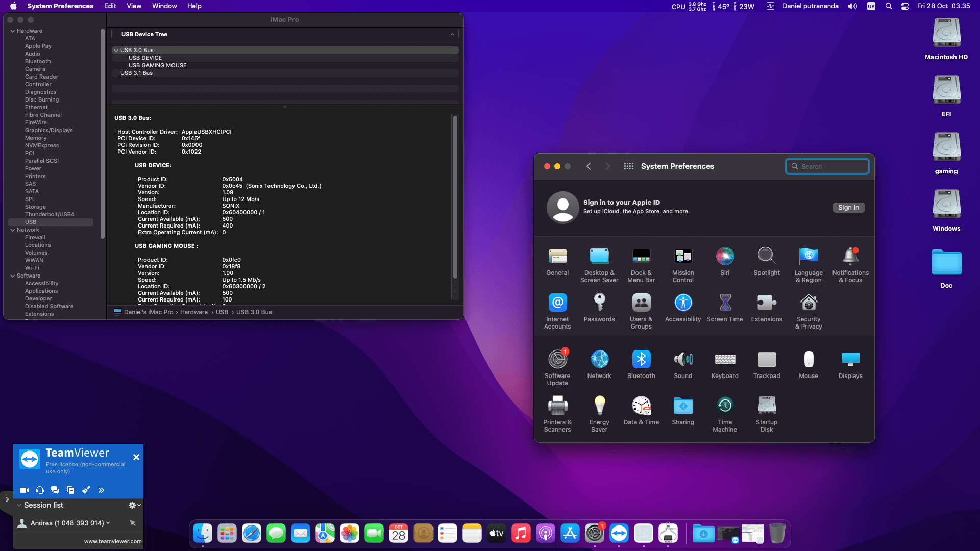
Task: Open the TeamViewer gear settings dropdown
Action: point(134,505)
